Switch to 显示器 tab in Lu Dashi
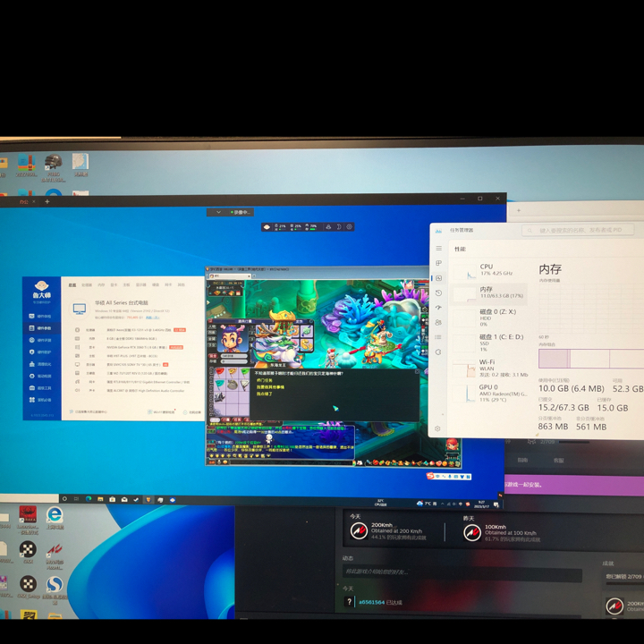Viewport: 644px width, 644px height. (141, 284)
